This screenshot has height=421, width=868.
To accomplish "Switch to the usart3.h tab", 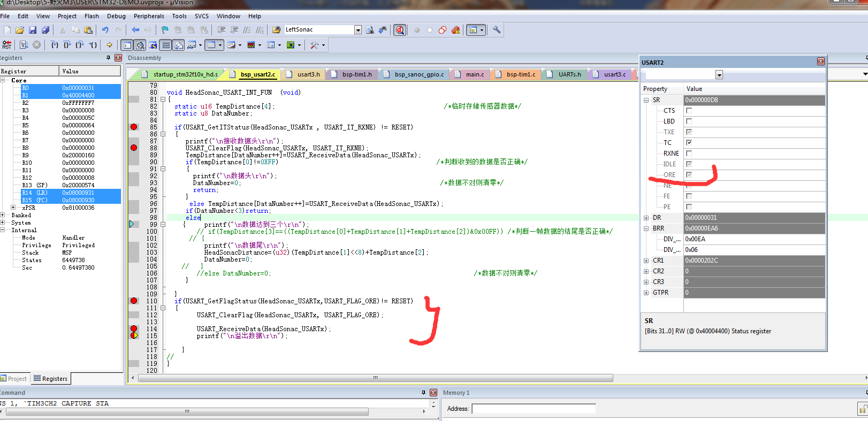I will (x=308, y=74).
